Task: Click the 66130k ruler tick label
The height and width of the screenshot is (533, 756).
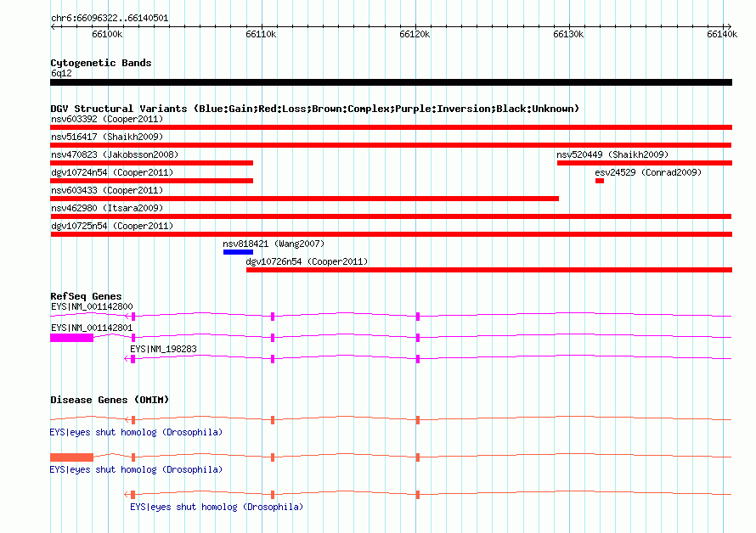Action: coord(568,34)
